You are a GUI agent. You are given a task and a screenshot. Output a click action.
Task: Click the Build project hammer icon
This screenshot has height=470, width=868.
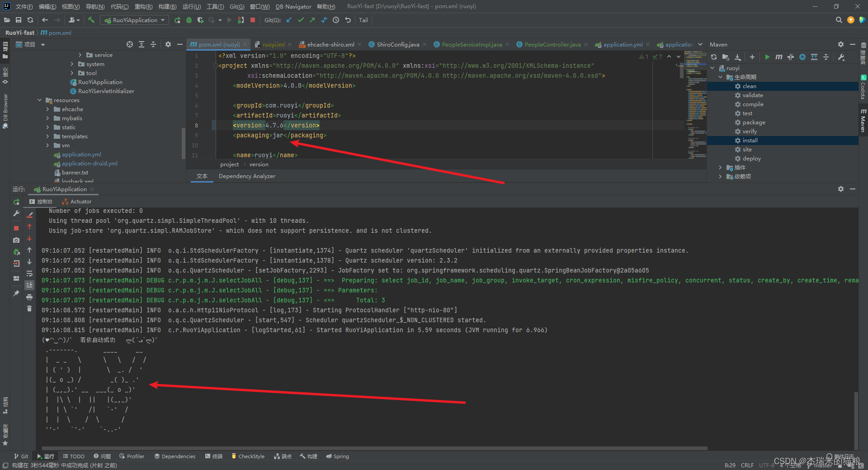click(x=91, y=20)
